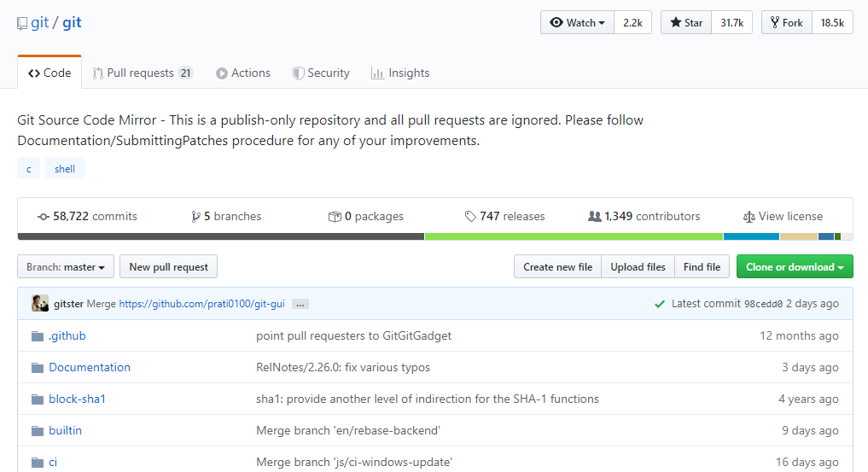868x472 pixels.
Task: Fork the git repository
Action: click(x=787, y=23)
